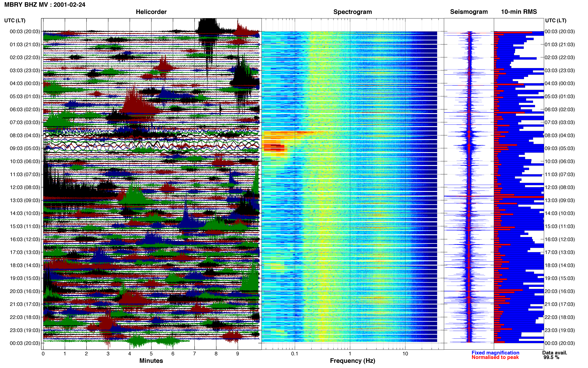This screenshot has width=588, height=368.
Task: Click the long red RMS bar near 13:03
Action: pyautogui.click(x=519, y=197)
